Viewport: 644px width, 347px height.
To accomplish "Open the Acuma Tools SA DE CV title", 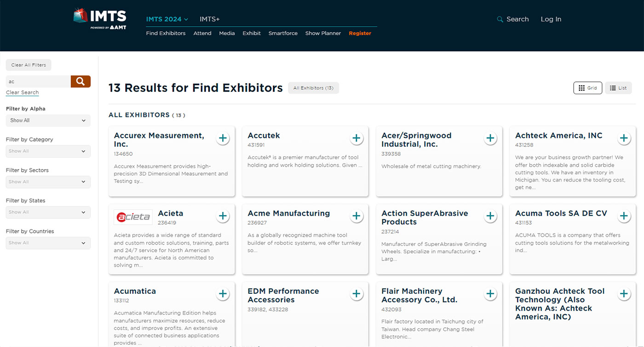I will [561, 213].
